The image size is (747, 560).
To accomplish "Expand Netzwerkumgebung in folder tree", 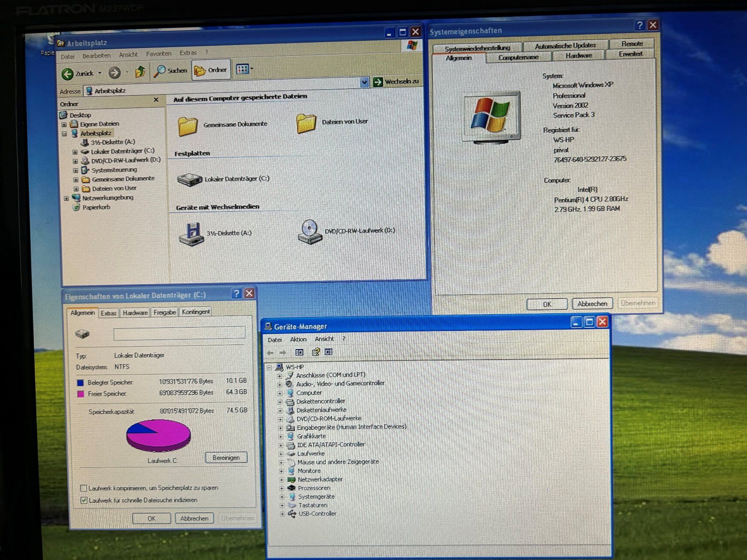I will 66,199.
